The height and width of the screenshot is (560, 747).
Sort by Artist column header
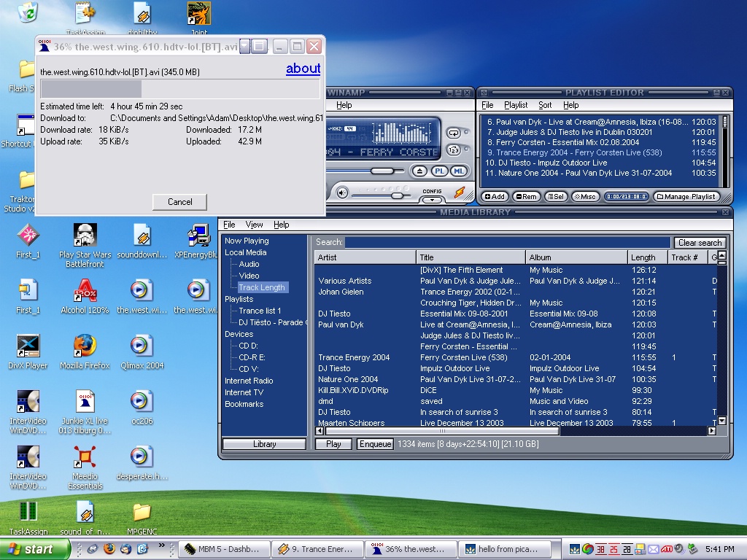[365, 257]
